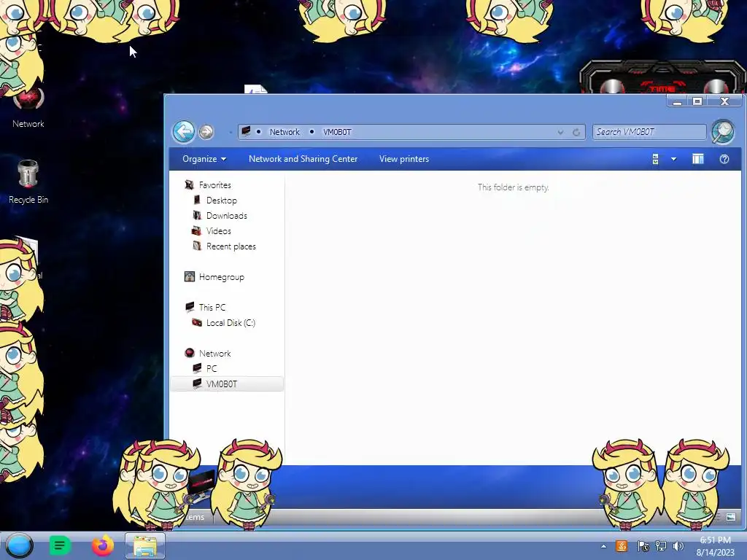Open Explorer help
The height and width of the screenshot is (560, 747).
point(724,159)
